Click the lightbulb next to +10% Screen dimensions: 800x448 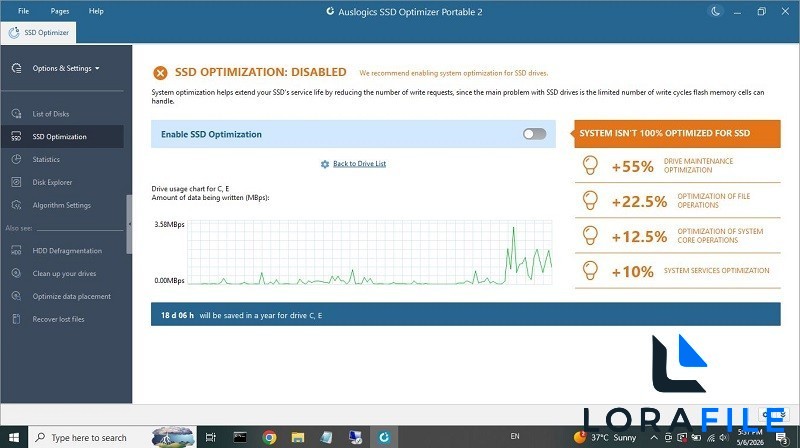coord(590,270)
